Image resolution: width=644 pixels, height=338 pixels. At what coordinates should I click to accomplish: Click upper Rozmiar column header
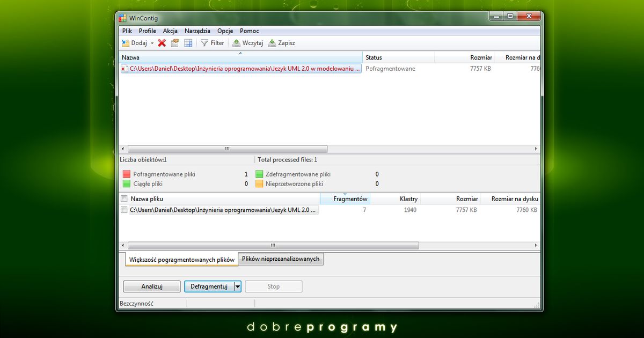pos(465,57)
